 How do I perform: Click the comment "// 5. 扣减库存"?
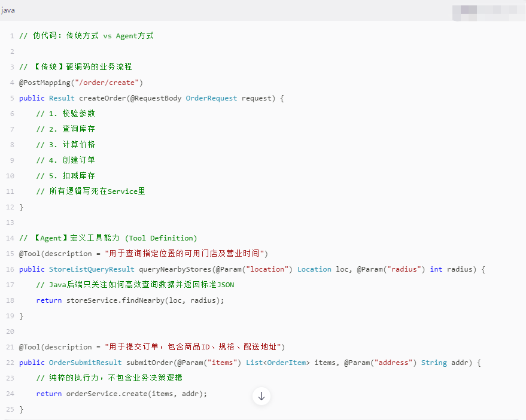tap(66, 176)
